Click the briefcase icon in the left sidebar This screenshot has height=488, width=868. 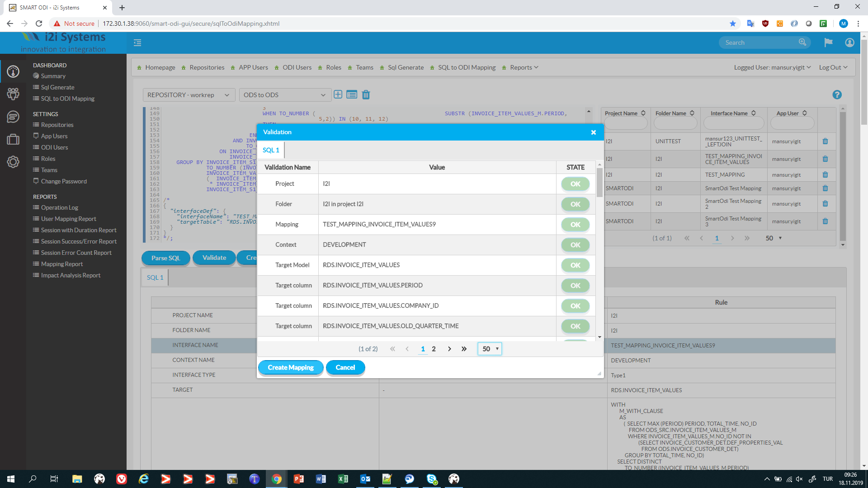(13, 140)
